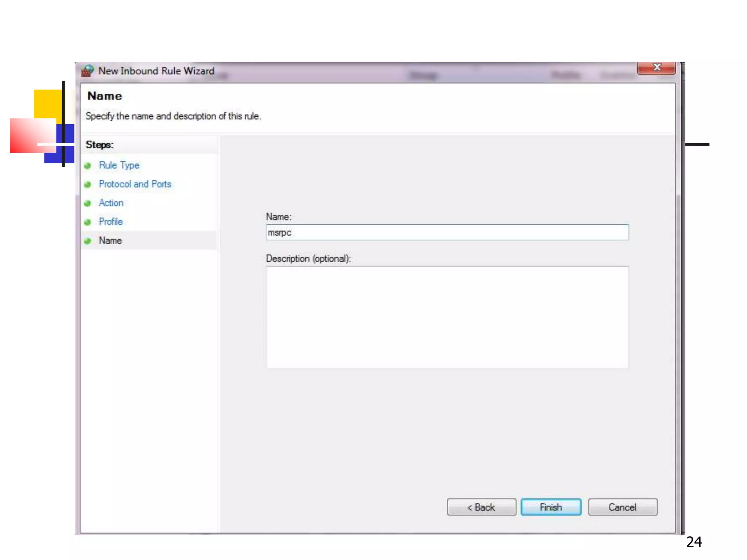Image resolution: width=747 pixels, height=560 pixels.
Task: Cancel the New Inbound Rule Wizard
Action: click(x=622, y=507)
